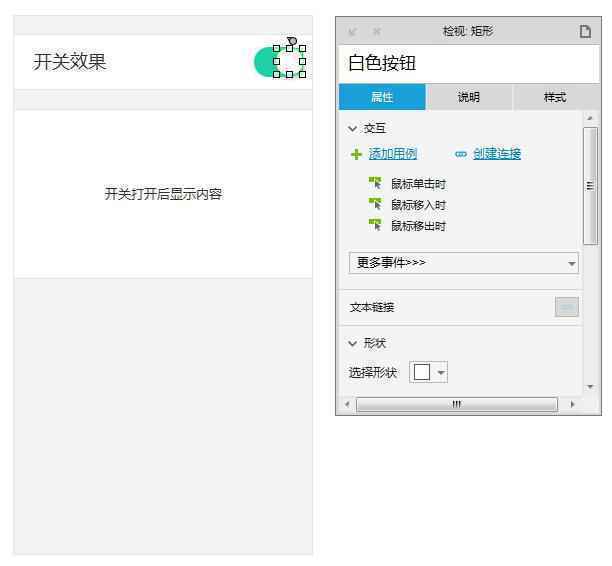Image resolution: width=612 pixels, height=566 pixels.
Task: Click the page notes icon in inspector header
Action: point(585,31)
